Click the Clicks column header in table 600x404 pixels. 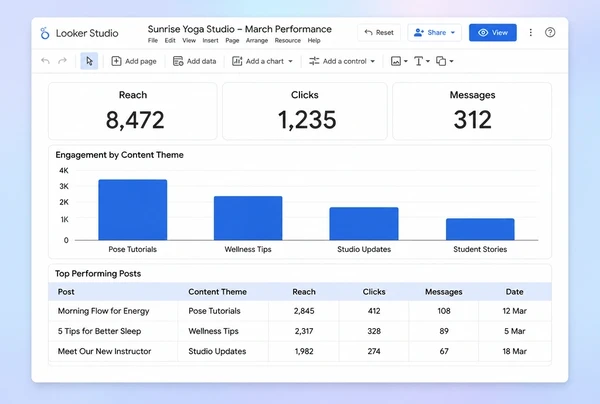374,292
